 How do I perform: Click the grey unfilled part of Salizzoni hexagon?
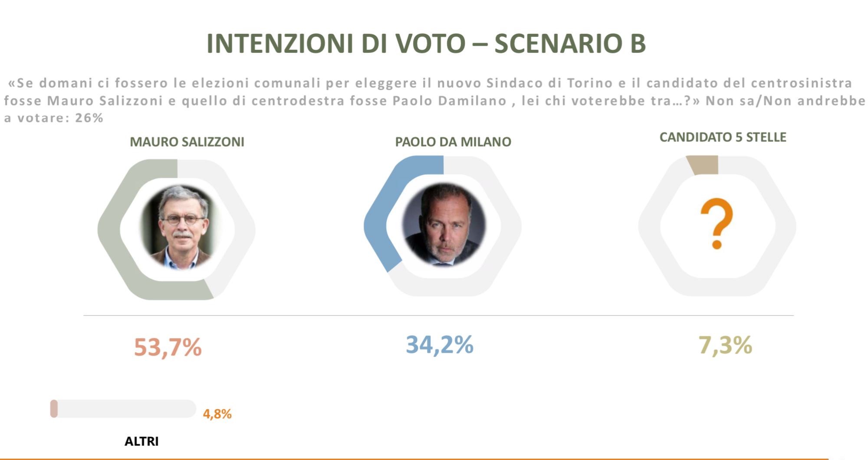coord(243,229)
